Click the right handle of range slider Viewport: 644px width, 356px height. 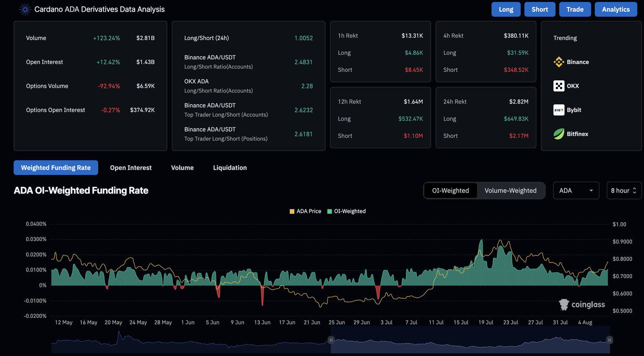point(610,340)
